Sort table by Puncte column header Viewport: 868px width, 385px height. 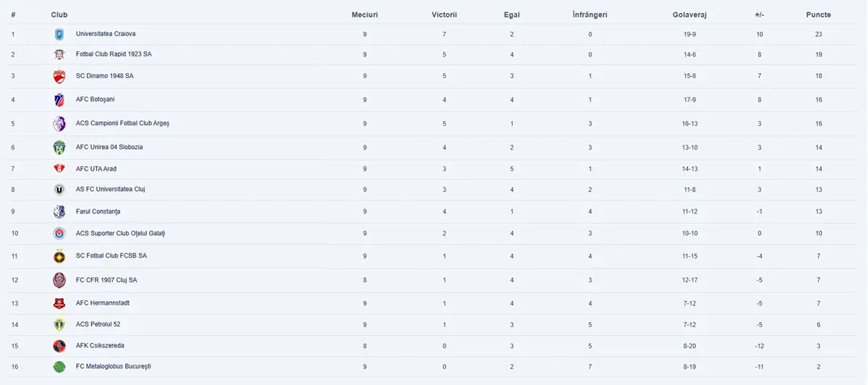click(818, 14)
